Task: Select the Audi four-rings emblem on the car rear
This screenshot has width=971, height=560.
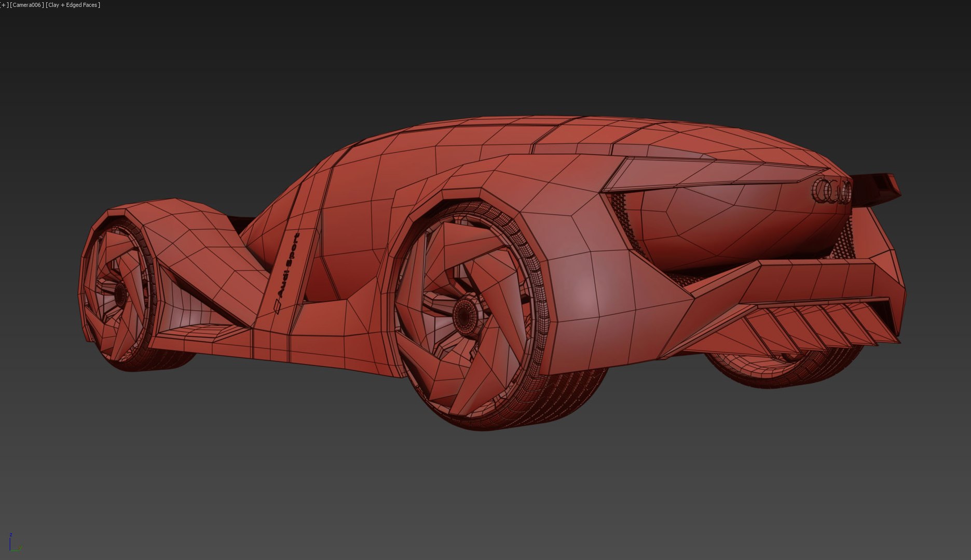Action: [832, 191]
